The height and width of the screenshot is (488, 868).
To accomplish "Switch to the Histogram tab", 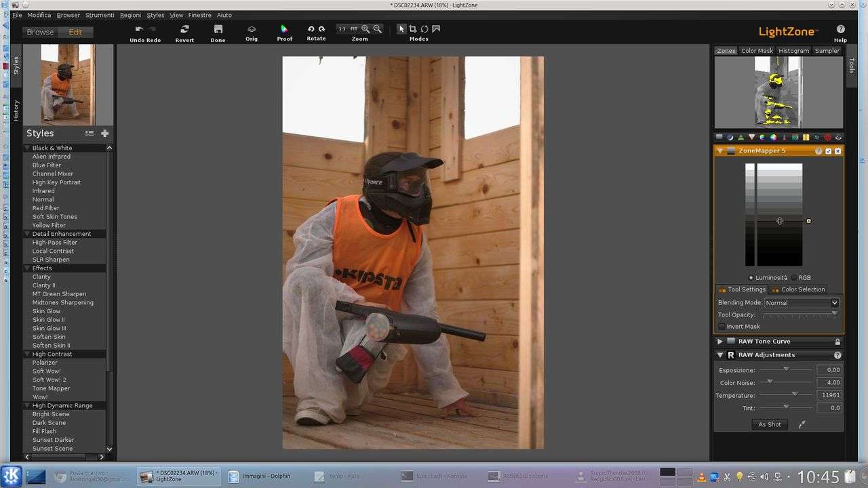I will point(793,51).
